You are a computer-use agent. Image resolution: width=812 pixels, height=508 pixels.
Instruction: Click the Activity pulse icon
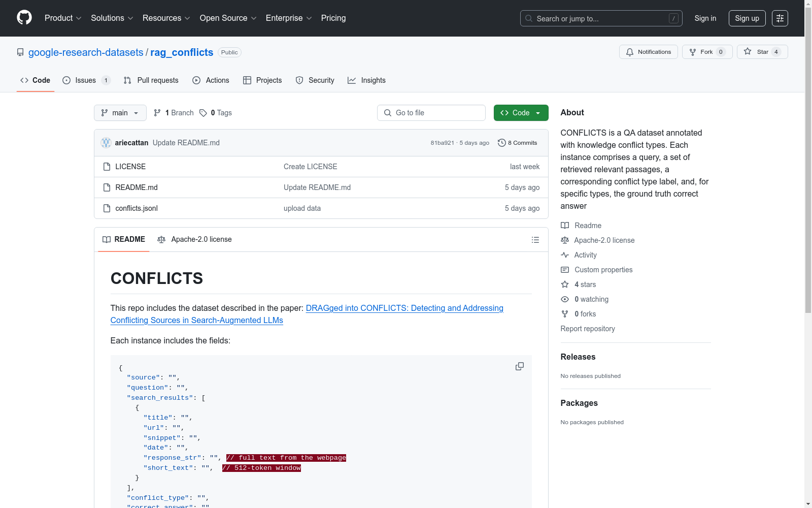coord(565,255)
